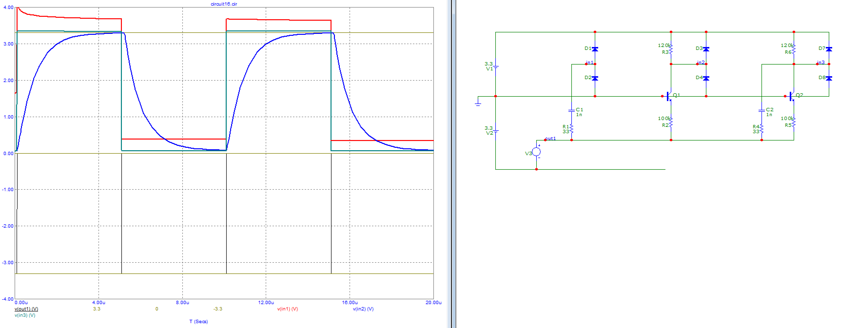The width and height of the screenshot is (868, 328).
Task: Click the 1n value of C2
Action: tap(769, 114)
